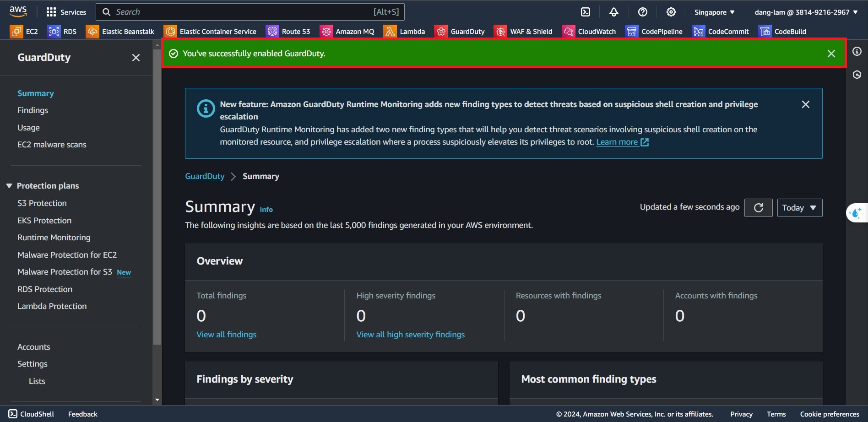Open the dang-lam account menu
Image resolution: width=868 pixels, height=422 pixels.
point(806,12)
